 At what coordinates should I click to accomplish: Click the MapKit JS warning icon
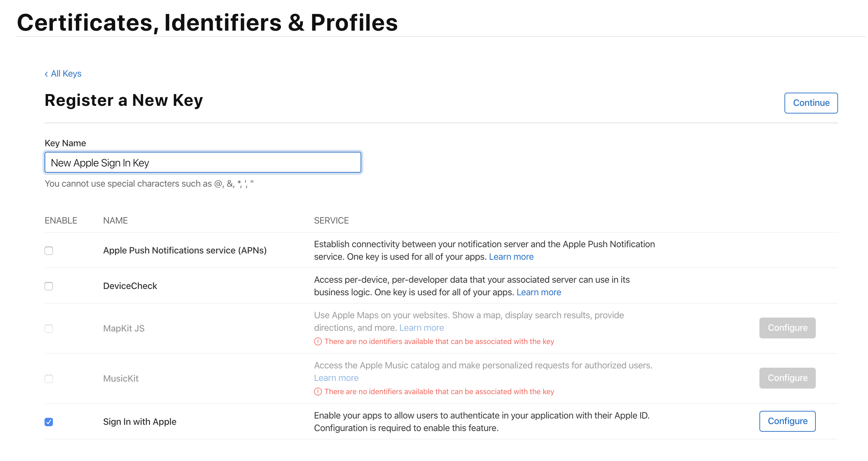[318, 342]
